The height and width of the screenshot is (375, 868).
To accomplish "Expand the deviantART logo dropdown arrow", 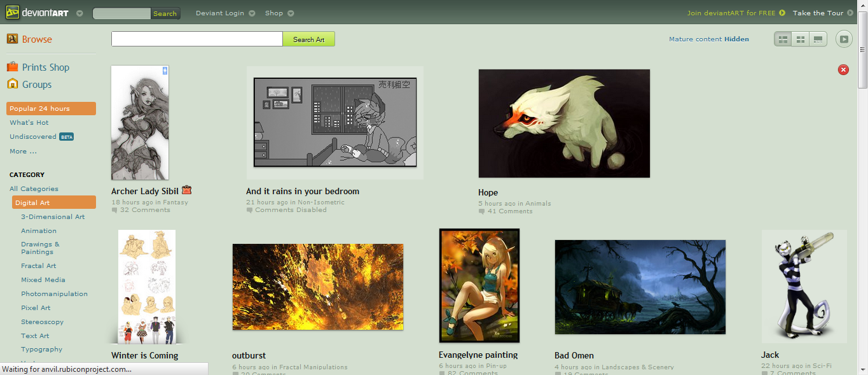I will [79, 13].
